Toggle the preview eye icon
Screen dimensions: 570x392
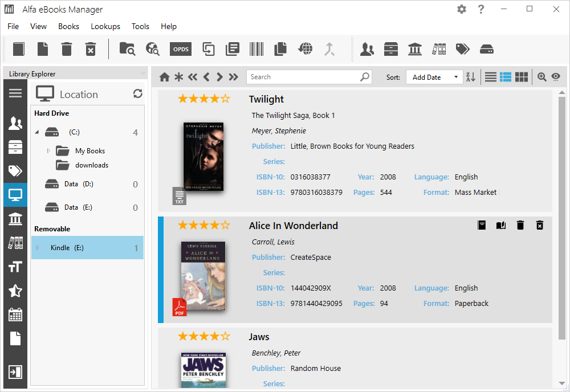coord(556,77)
